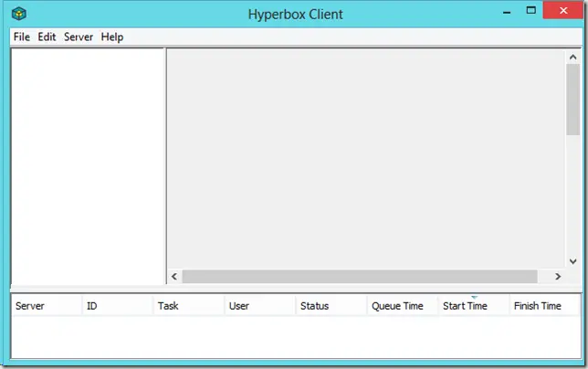
Task: Open the Edit menu
Action: (x=47, y=37)
